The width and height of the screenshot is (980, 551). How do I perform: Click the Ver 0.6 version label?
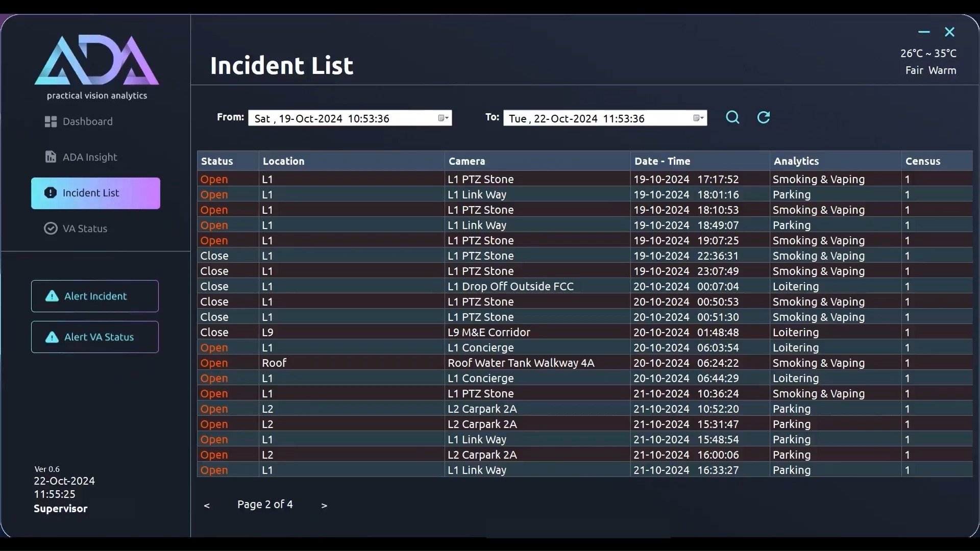pos(47,469)
